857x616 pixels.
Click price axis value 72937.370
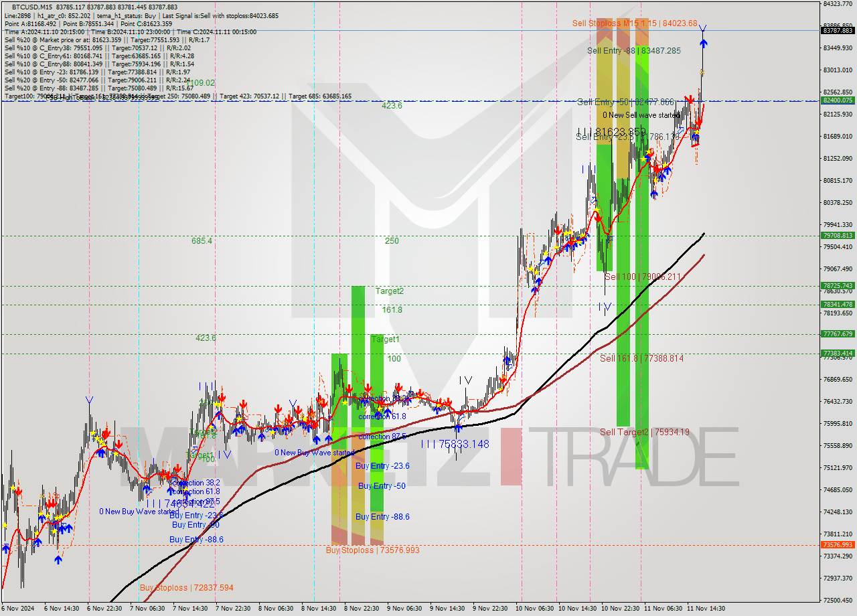coord(838,579)
